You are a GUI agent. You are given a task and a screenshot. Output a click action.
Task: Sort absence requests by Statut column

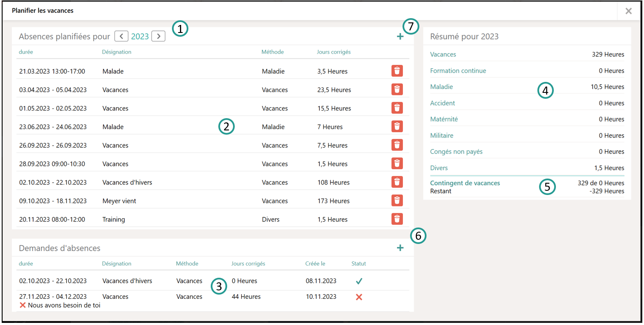(359, 264)
